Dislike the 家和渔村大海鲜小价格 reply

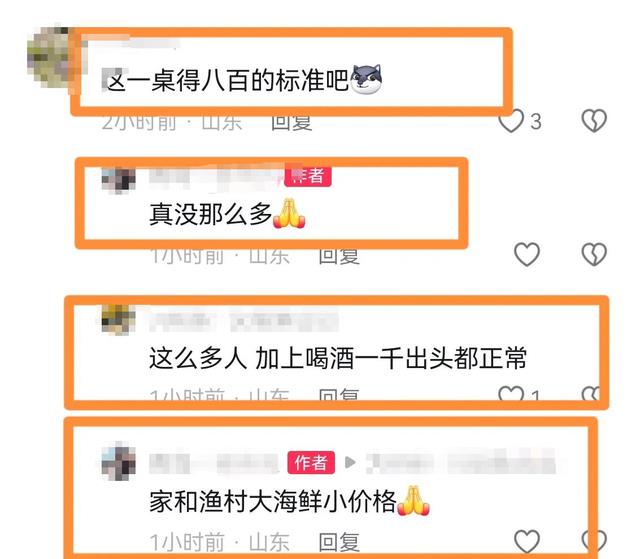[593, 541]
